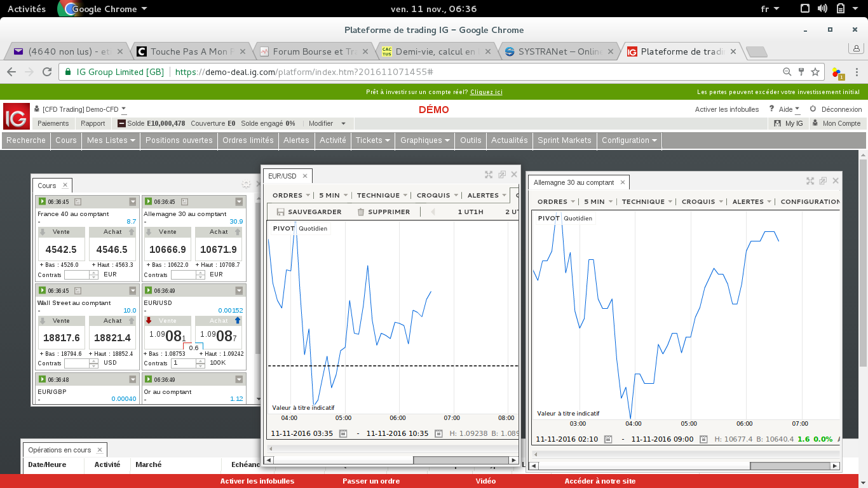868x488 pixels.
Task: Open the Modifier dropdown in account bar
Action: click(x=327, y=123)
